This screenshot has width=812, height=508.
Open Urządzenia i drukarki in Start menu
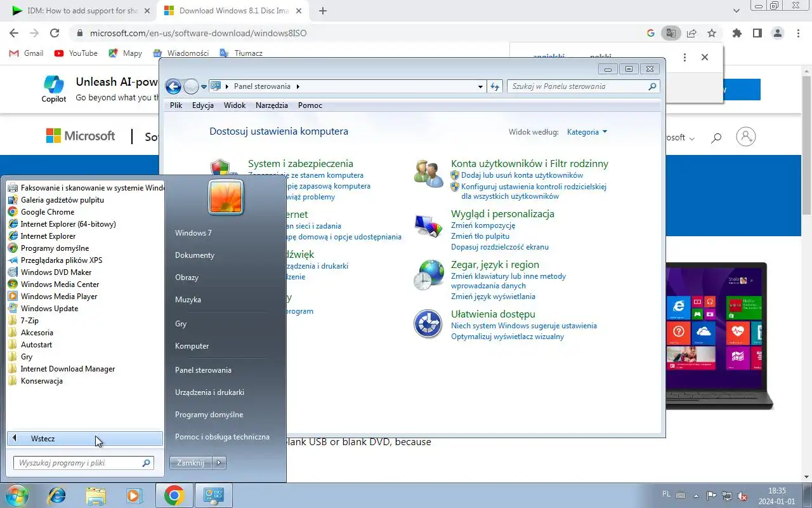[209, 392]
